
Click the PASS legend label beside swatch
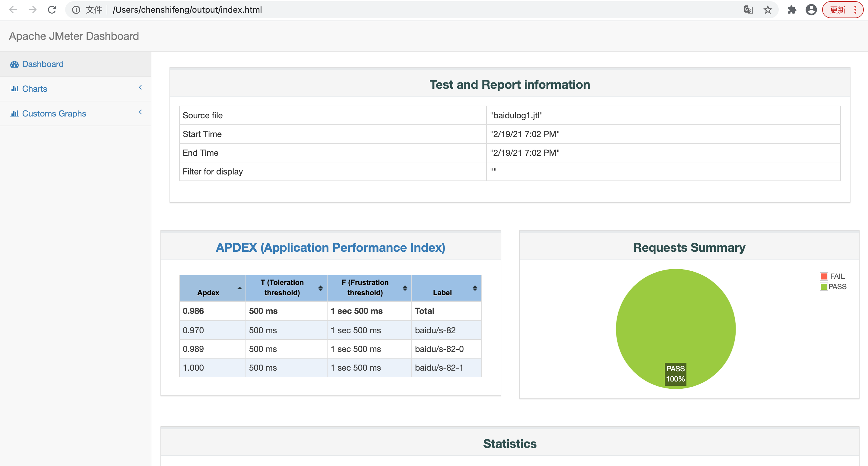coord(837,287)
